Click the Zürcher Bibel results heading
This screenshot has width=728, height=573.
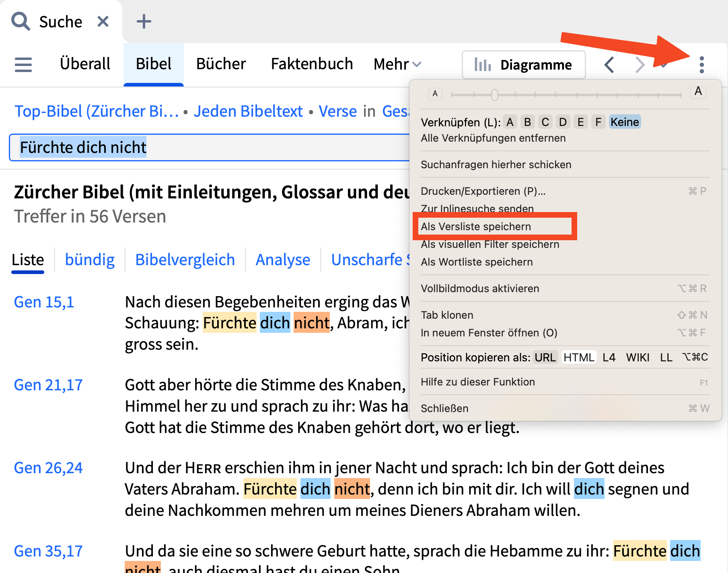coord(212,192)
